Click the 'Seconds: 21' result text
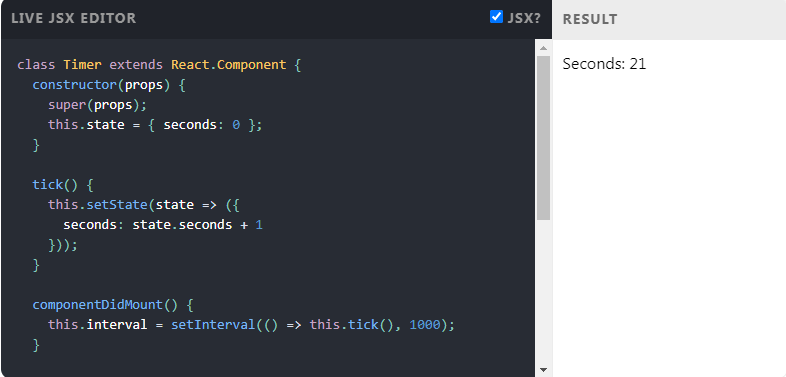786x377 pixels. [x=604, y=64]
